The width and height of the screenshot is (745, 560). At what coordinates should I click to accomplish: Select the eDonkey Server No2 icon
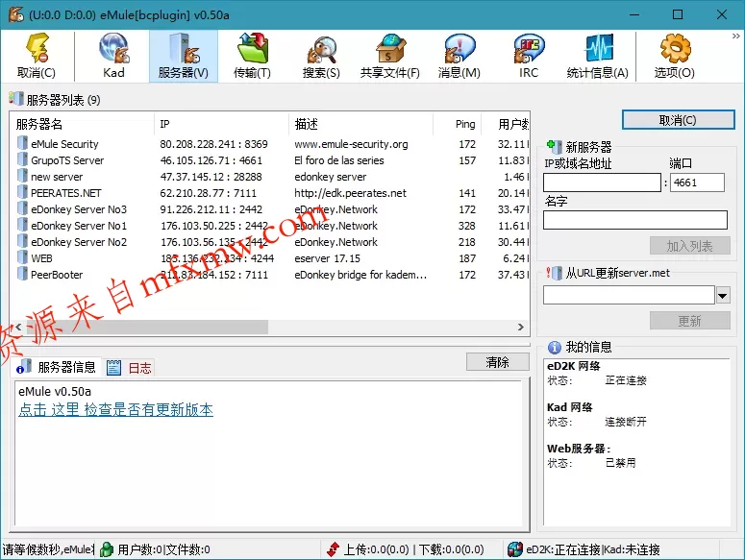pos(22,241)
